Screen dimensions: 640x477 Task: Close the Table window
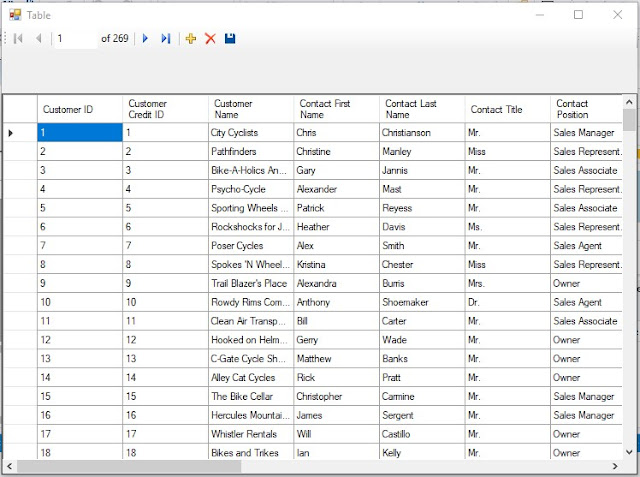pos(618,15)
